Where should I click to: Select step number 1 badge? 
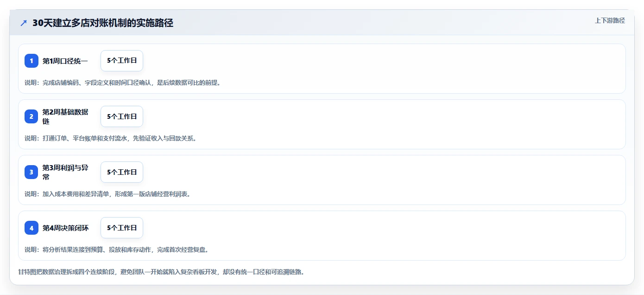[x=32, y=61]
